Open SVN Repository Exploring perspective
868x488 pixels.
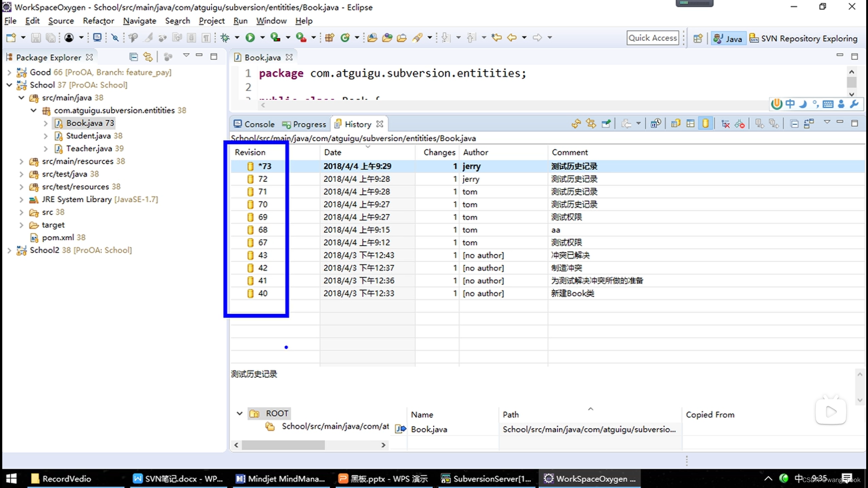[x=803, y=38]
